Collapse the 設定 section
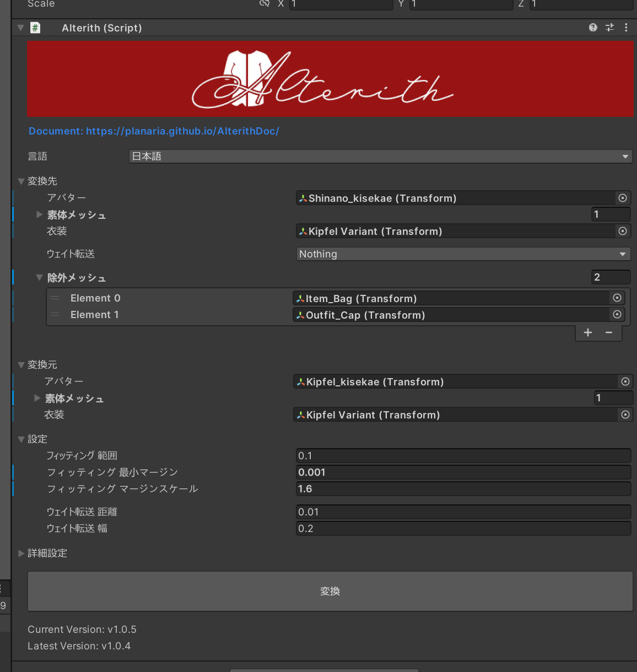637x672 pixels. [21, 439]
